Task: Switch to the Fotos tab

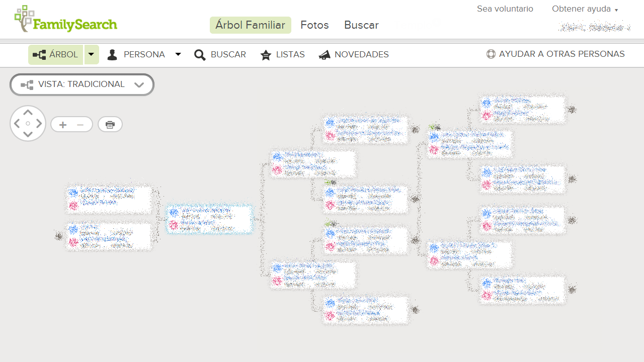Action: coord(314,25)
